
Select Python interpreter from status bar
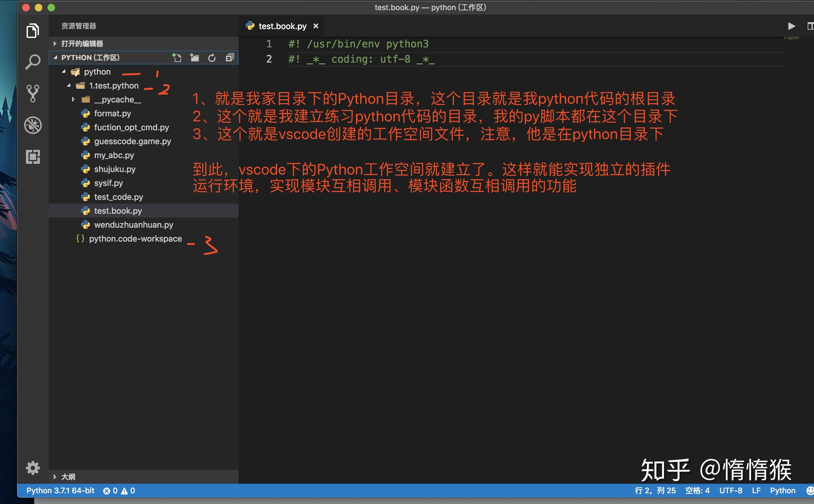click(x=59, y=490)
